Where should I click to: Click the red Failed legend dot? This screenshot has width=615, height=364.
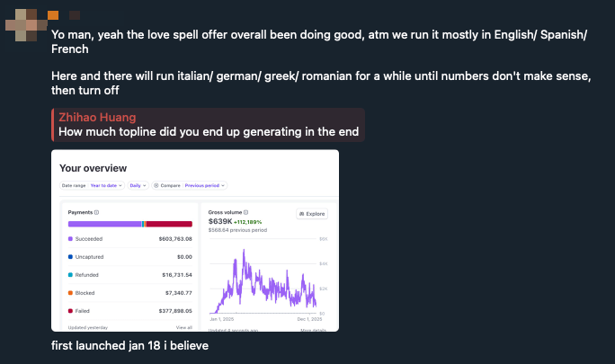[x=71, y=311]
